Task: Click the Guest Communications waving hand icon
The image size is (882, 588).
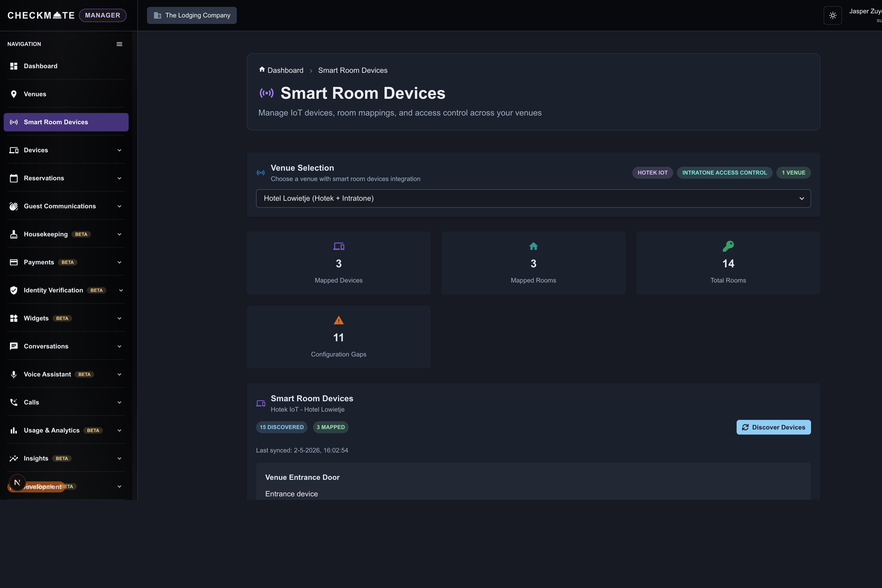Action: 14,206
